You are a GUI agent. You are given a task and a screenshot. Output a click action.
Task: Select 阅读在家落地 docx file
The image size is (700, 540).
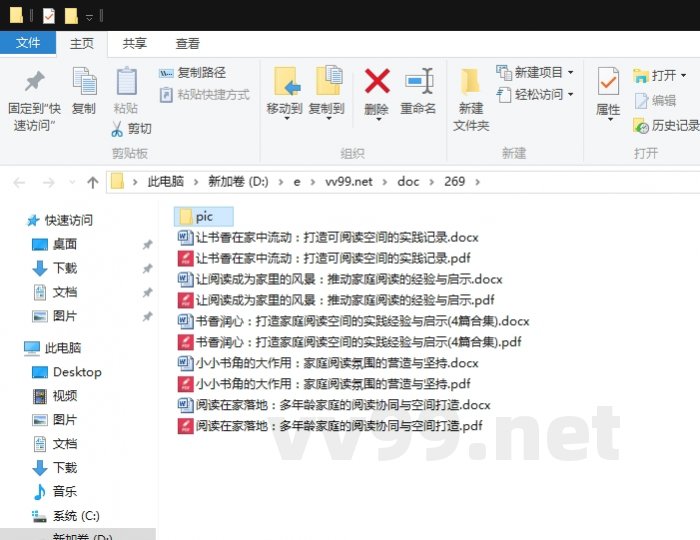click(x=334, y=405)
